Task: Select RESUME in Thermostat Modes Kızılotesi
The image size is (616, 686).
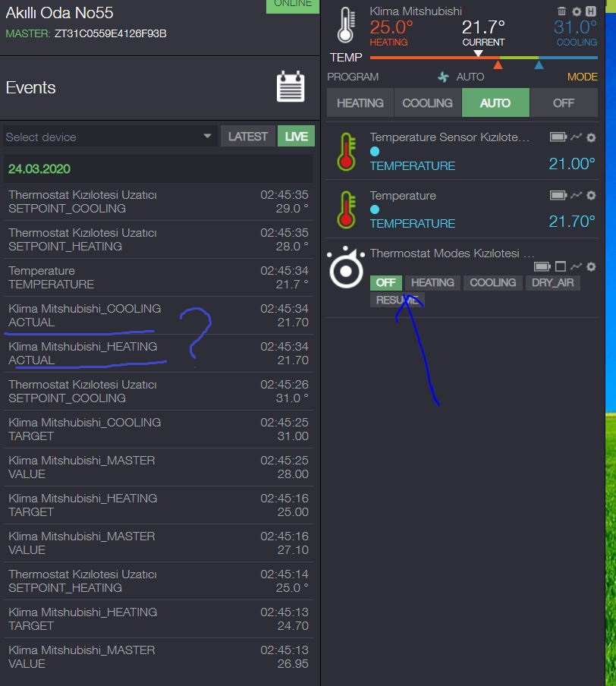Action: tap(398, 301)
